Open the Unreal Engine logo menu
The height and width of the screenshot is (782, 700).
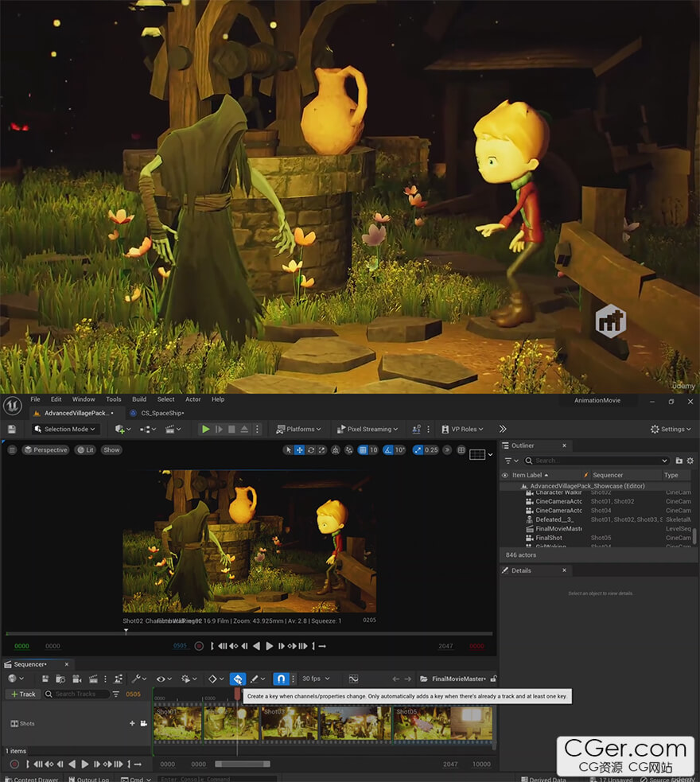click(x=13, y=406)
